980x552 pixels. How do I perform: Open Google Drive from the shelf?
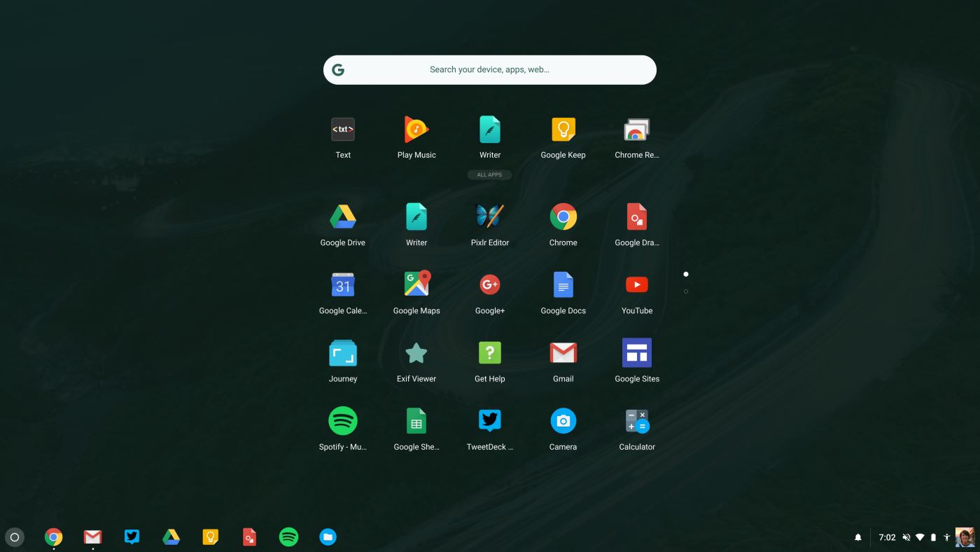point(171,537)
